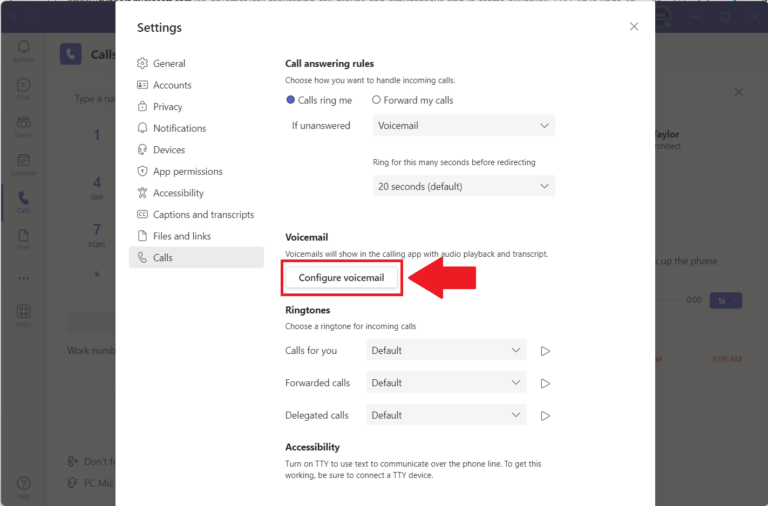Open the If unanswered Voicemail dropdown
This screenshot has height=506, width=768.
463,125
